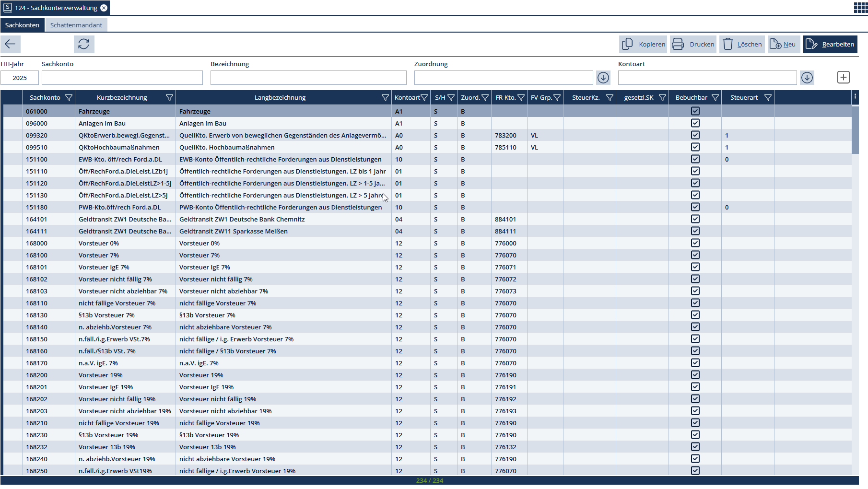The width and height of the screenshot is (868, 489).
Task: Open the Zuordnung dropdown arrow
Action: point(603,77)
